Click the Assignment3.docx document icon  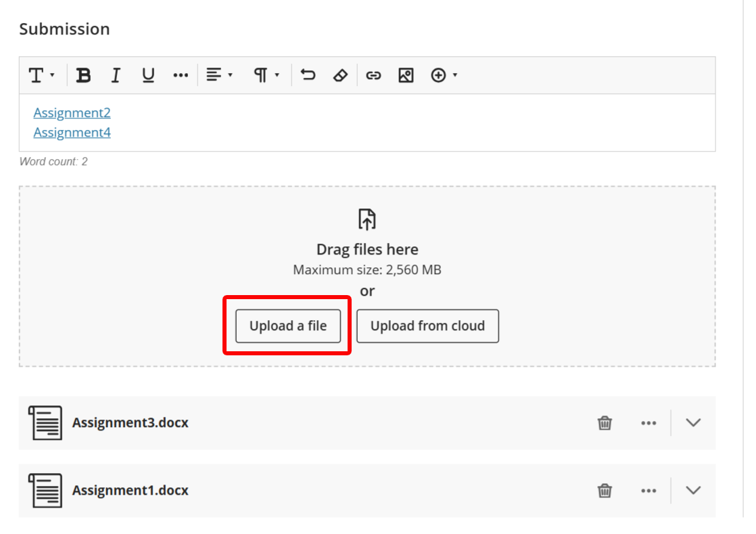coord(45,423)
